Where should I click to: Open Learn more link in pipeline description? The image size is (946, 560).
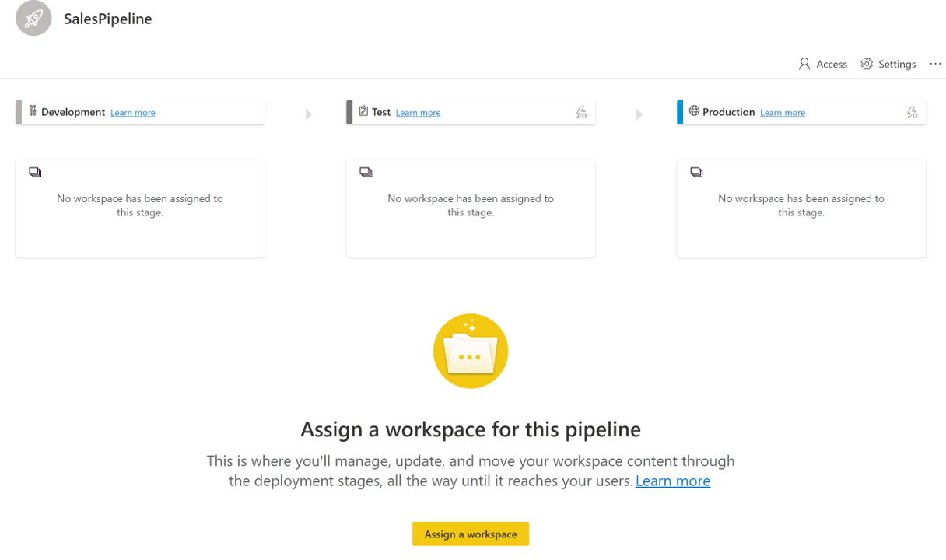coord(673,481)
